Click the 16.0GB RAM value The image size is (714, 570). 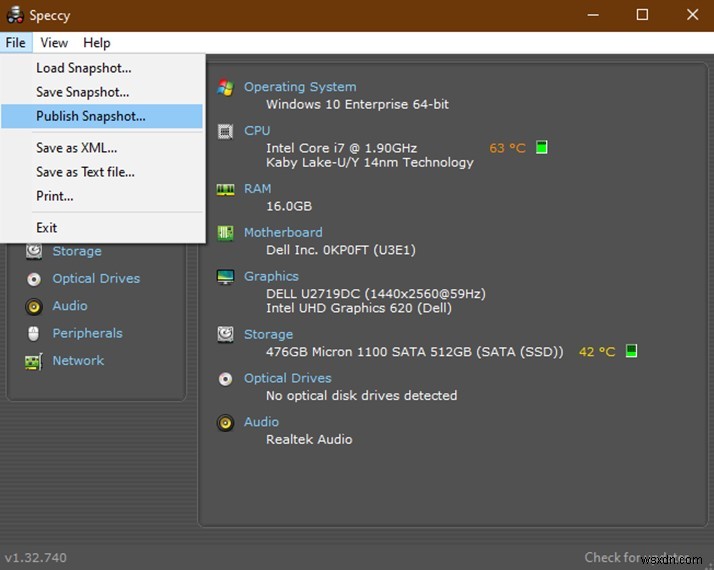click(289, 206)
